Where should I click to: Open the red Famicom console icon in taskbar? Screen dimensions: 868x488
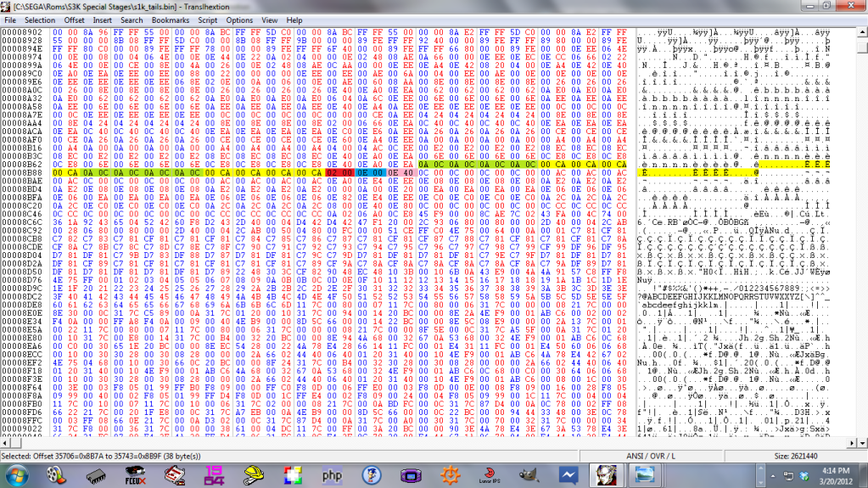175,476
